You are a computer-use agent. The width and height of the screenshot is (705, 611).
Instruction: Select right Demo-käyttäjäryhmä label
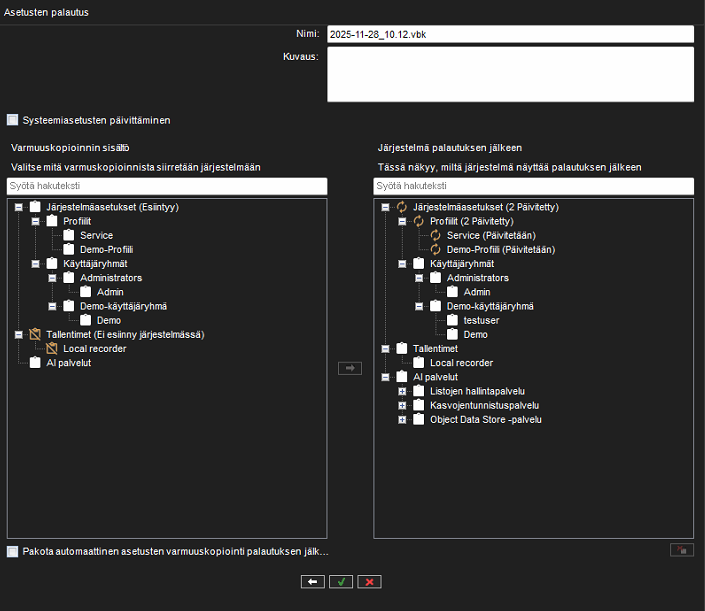coord(490,306)
